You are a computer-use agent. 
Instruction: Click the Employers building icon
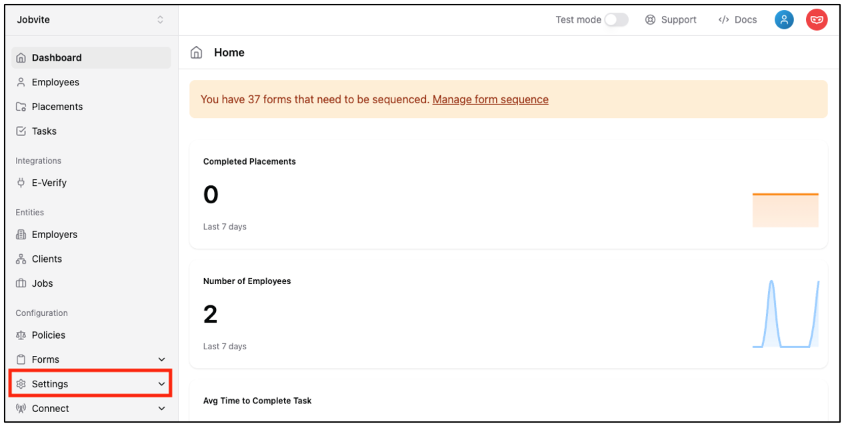click(21, 234)
